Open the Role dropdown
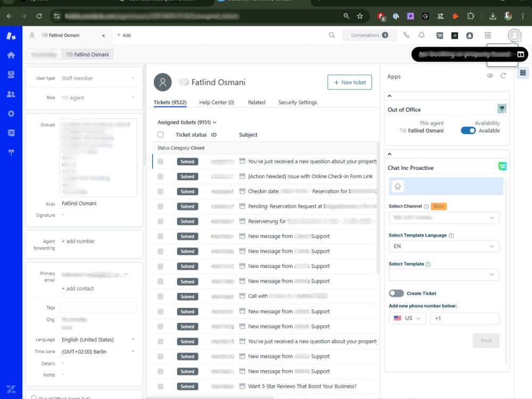This screenshot has width=532, height=399. coord(98,98)
